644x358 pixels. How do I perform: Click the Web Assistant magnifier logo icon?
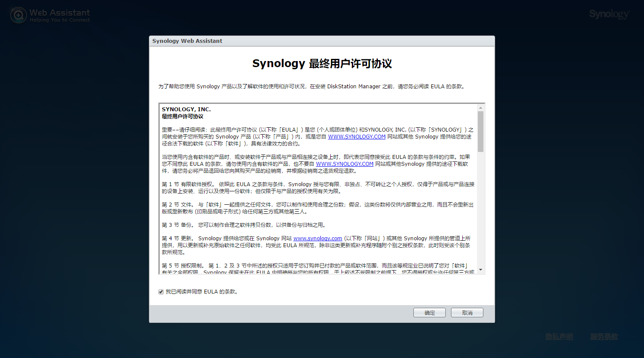(19, 15)
